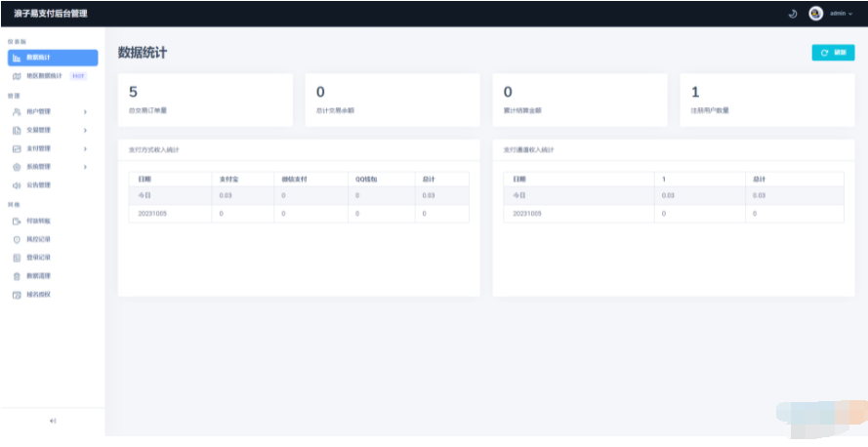
Task: Click the 刷新 refresh button
Action: 833,53
